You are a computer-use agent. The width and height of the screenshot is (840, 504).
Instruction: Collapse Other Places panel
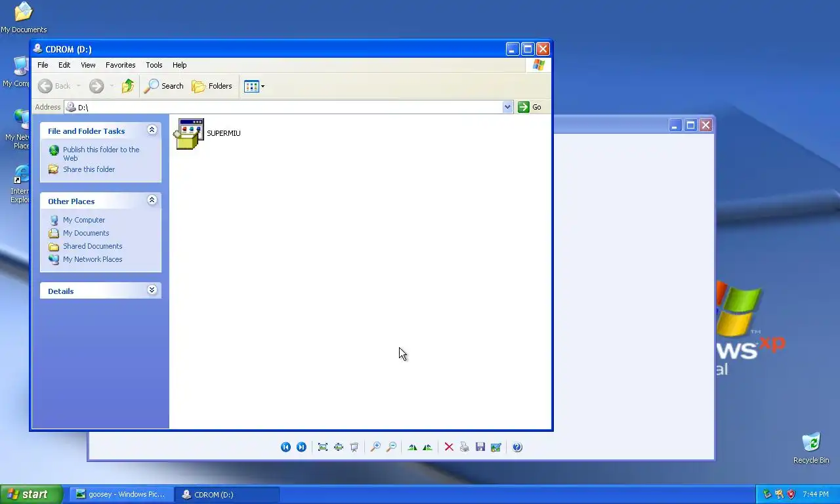coord(152,200)
